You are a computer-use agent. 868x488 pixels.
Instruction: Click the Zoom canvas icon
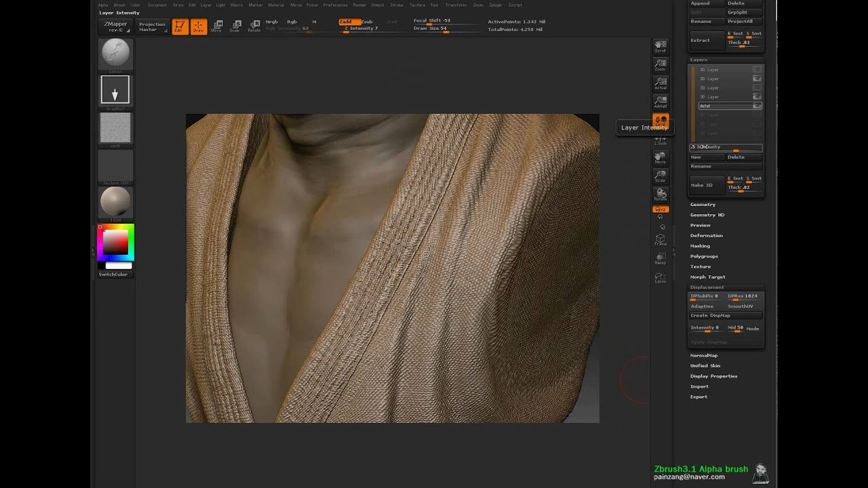[x=660, y=65]
